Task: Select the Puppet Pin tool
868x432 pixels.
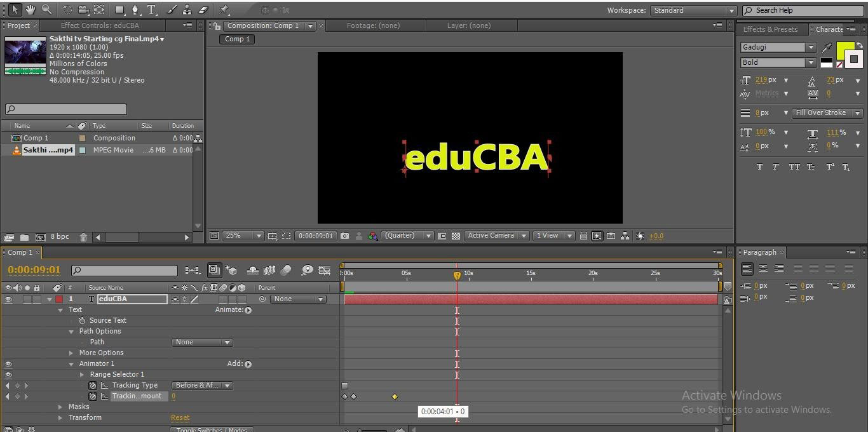Action: pos(224,10)
